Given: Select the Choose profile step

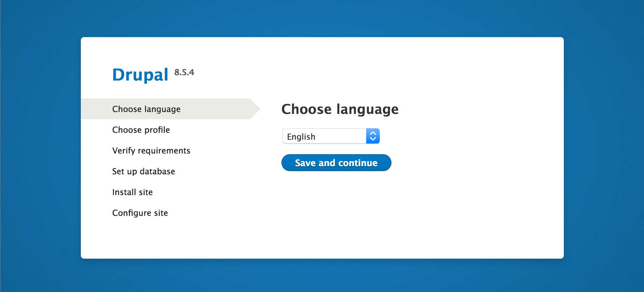Looking at the screenshot, I should click(141, 130).
